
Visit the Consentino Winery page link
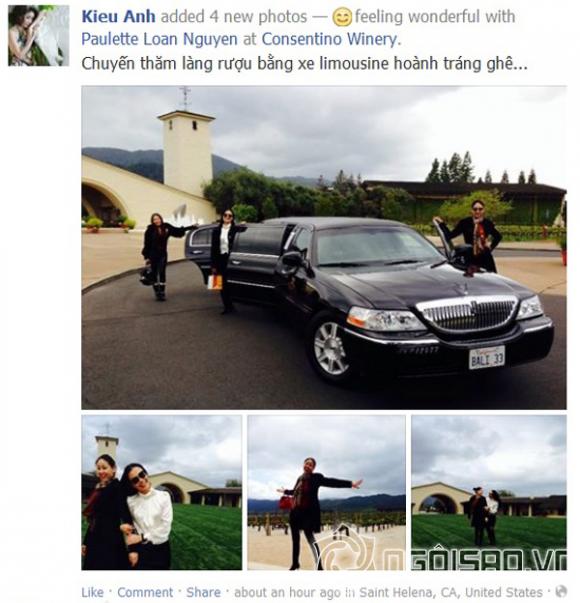pos(330,40)
